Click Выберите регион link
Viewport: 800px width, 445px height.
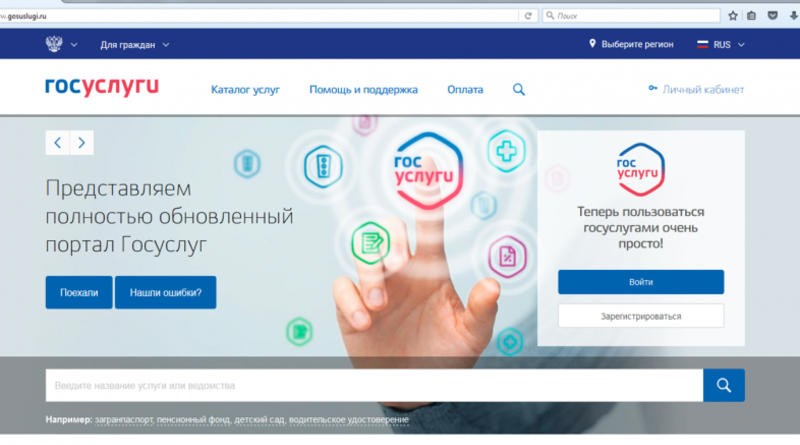point(637,44)
